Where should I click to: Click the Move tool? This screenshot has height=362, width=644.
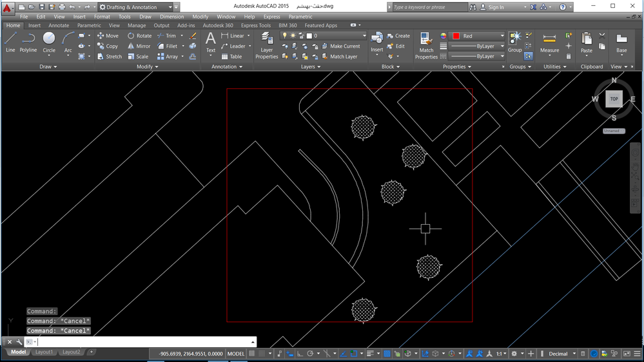[108, 35]
